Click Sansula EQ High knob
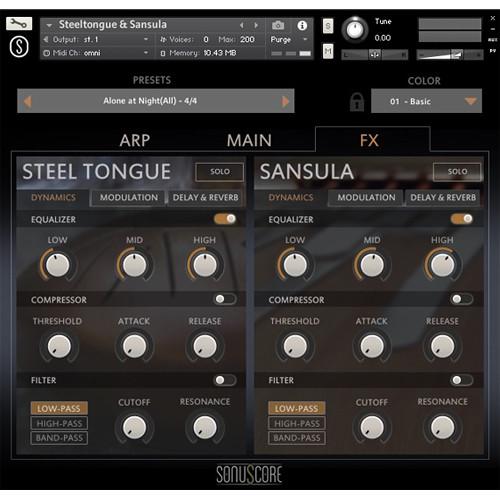500x500 pixels. click(x=442, y=265)
